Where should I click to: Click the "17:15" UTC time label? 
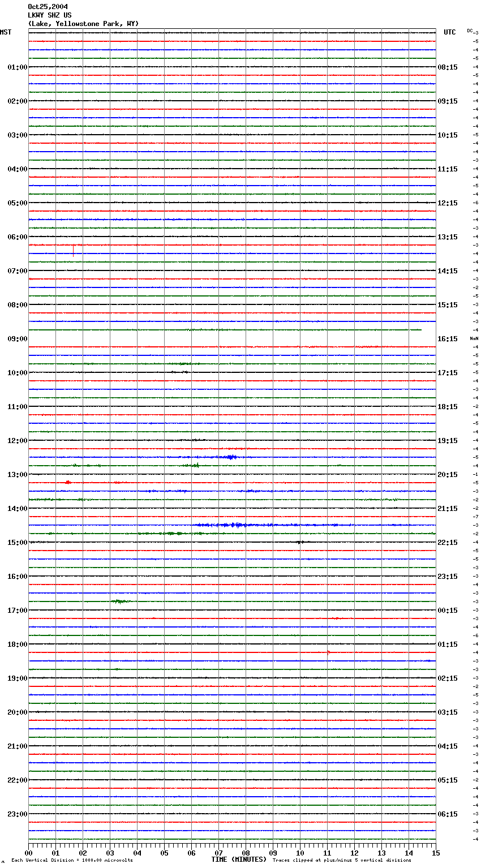(448, 373)
